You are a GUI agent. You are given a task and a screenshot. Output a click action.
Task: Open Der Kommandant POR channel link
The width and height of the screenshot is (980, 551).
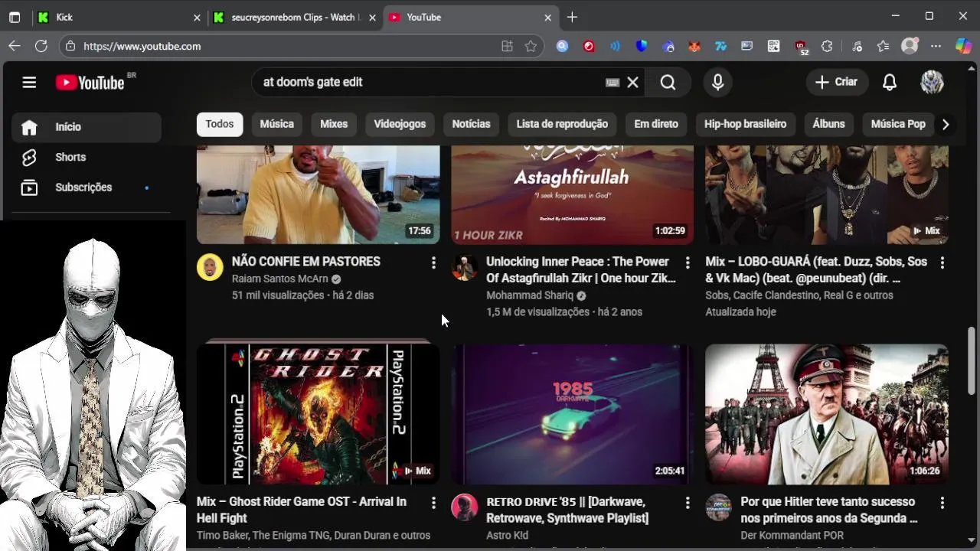coord(792,535)
